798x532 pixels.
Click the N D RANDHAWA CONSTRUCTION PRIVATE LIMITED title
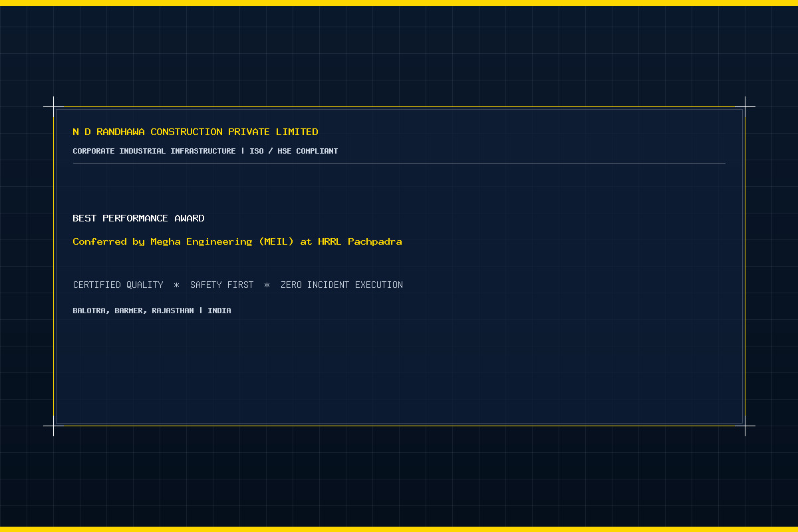(x=196, y=132)
